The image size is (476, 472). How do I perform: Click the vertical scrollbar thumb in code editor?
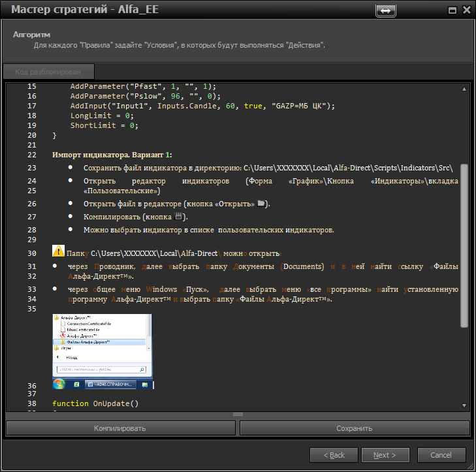coord(464,245)
